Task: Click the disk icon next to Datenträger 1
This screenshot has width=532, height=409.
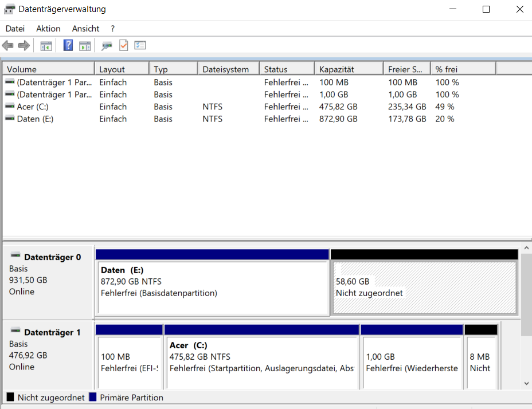Action: (x=15, y=331)
